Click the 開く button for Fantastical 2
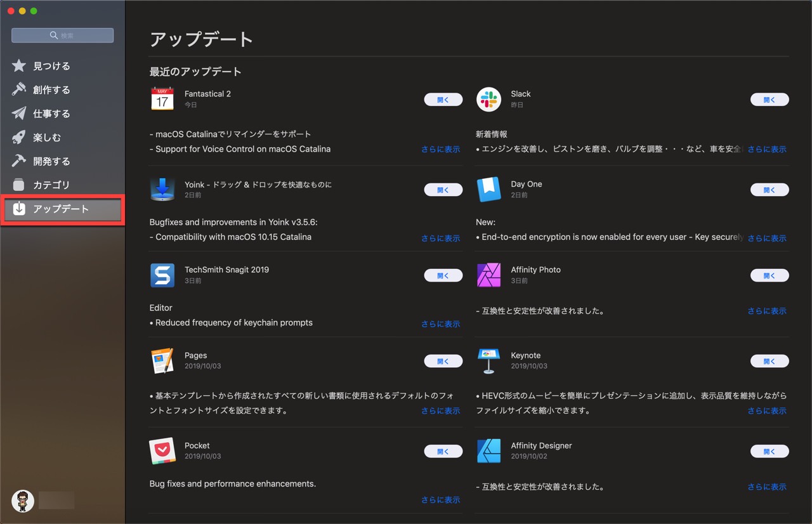812x524 pixels. point(443,100)
